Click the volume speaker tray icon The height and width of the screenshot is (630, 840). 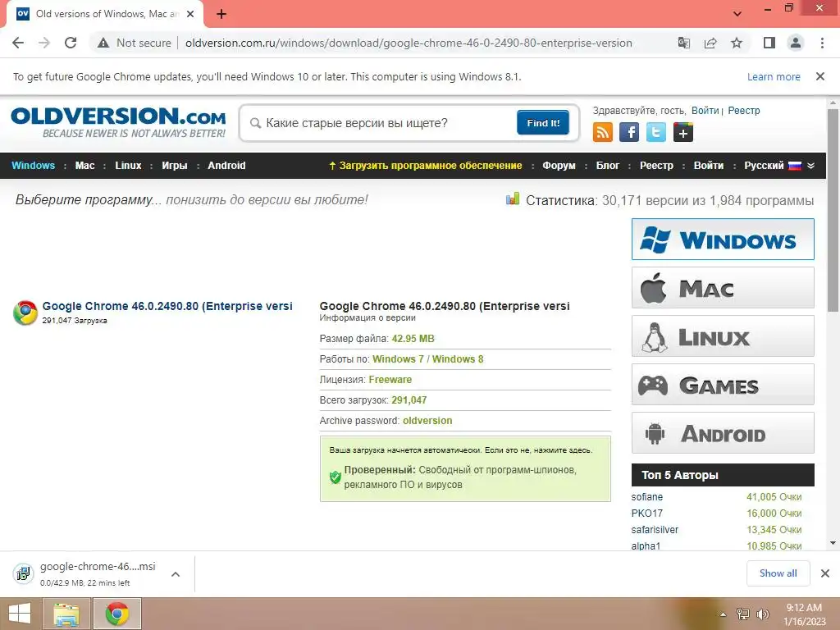click(762, 614)
